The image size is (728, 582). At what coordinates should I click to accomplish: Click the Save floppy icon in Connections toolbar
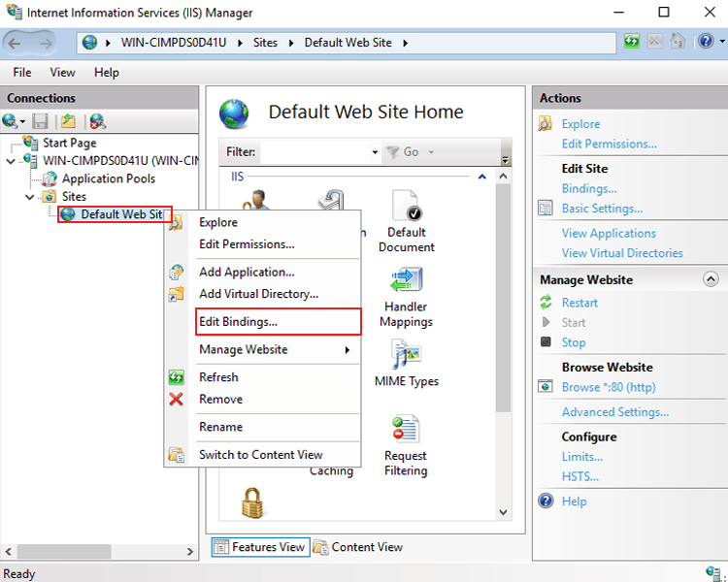[x=40, y=121]
